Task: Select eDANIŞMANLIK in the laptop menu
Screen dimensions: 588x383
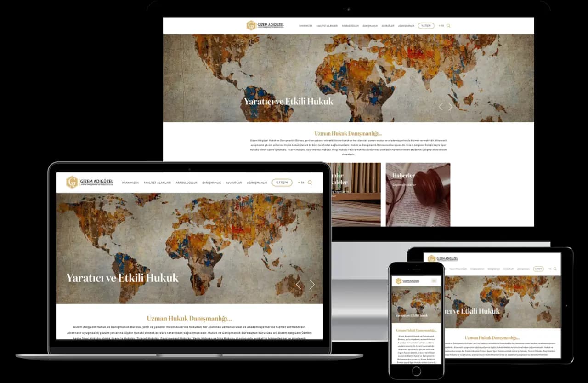Action: point(257,183)
